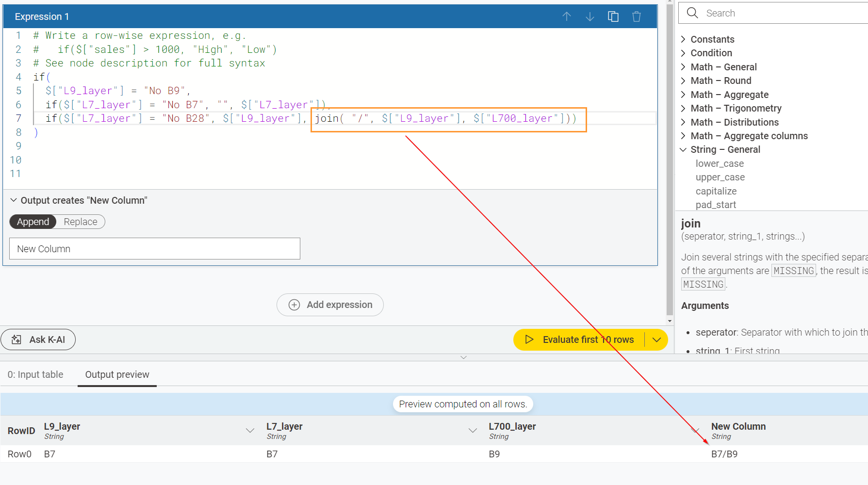Select lower_case function
The height and width of the screenshot is (485, 868).
pos(720,163)
